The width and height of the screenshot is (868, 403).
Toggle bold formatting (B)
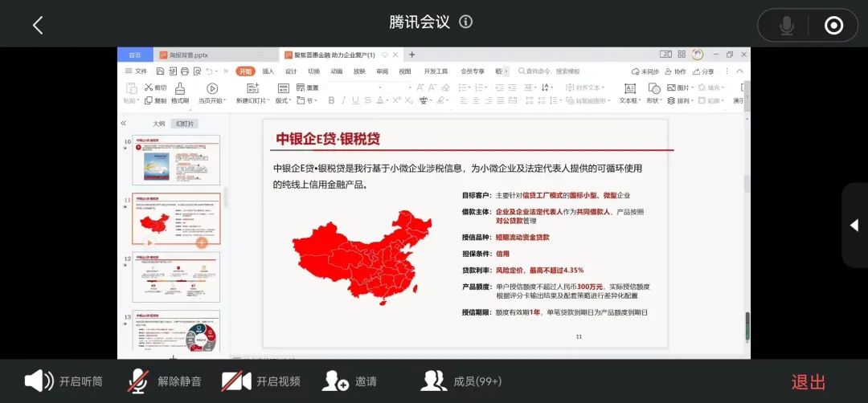331,100
